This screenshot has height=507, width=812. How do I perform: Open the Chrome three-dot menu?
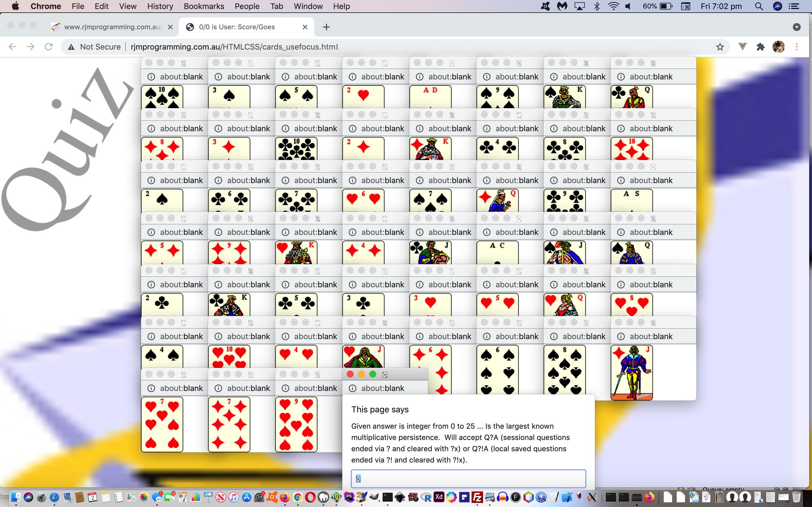coord(796,47)
